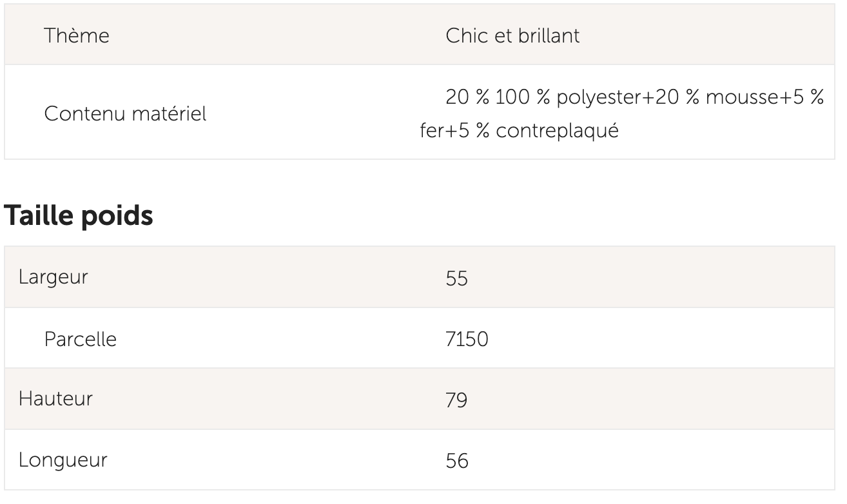Screen dimensions: 847x504
Task: Click the Parcelle row label
Action: coord(80,338)
